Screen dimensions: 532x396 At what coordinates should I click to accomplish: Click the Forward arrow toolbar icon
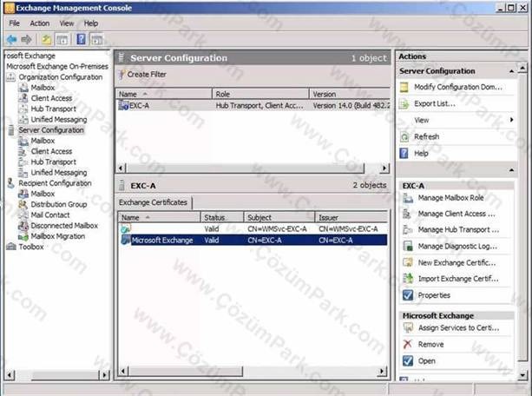click(26, 40)
